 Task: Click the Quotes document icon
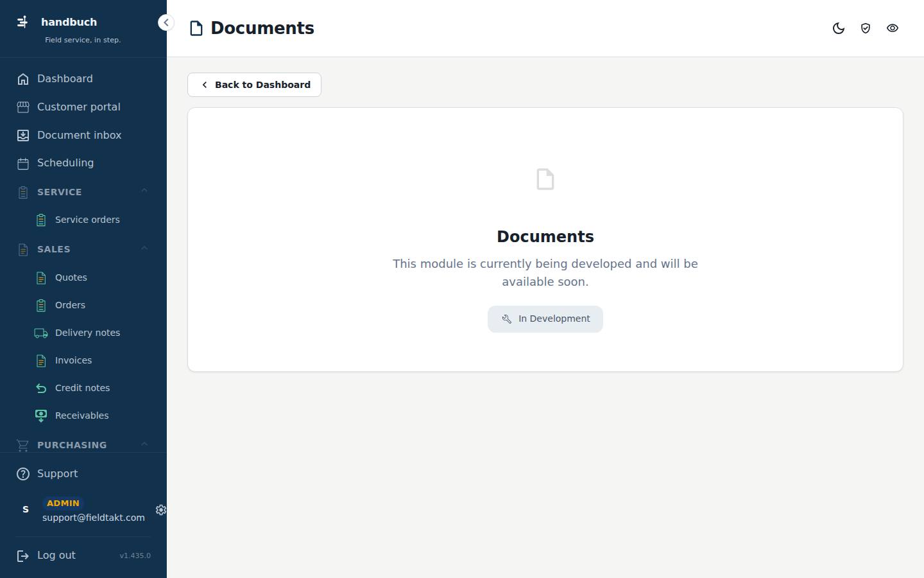(41, 278)
